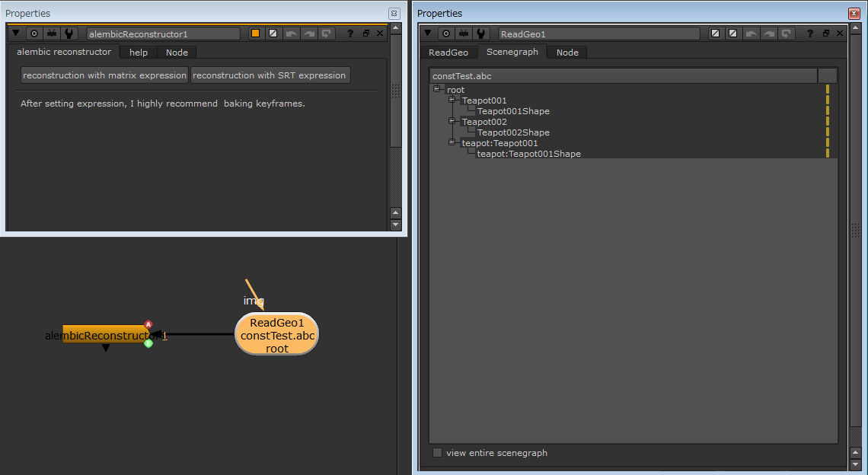Click the alembicReconstructor1 wrench icon
868x475 pixels.
coord(69,33)
